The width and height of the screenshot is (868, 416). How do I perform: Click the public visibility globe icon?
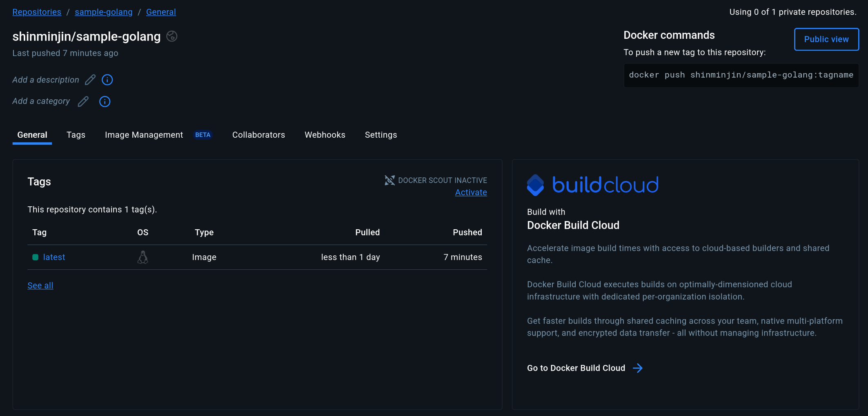[x=172, y=36]
